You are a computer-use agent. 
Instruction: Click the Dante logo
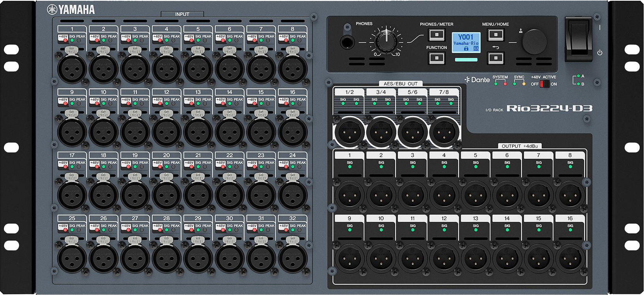[x=477, y=80]
